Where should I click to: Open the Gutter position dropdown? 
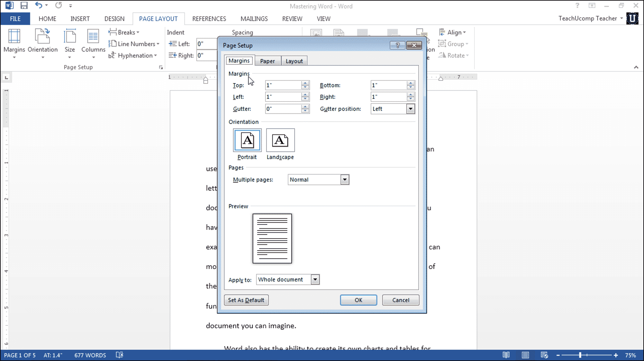click(x=410, y=109)
